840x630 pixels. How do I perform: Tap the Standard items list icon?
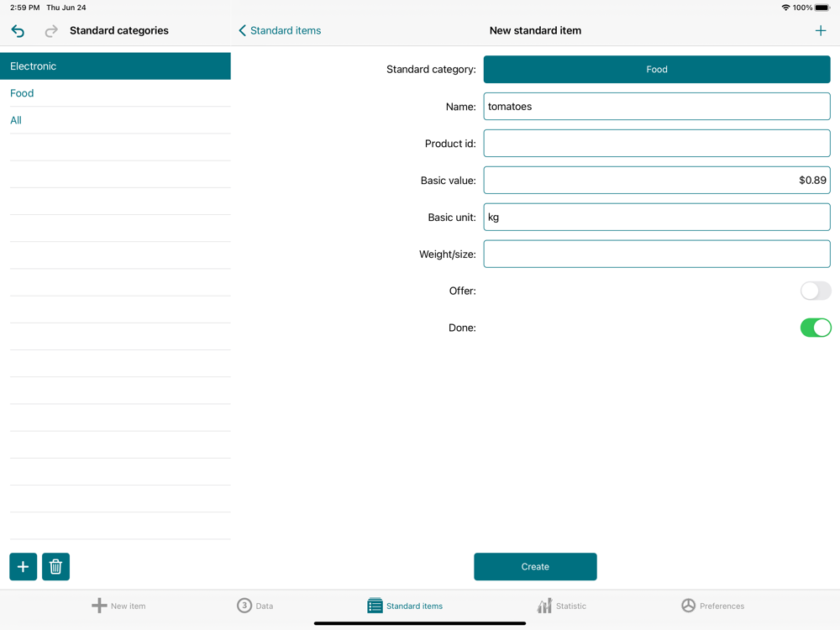click(375, 606)
